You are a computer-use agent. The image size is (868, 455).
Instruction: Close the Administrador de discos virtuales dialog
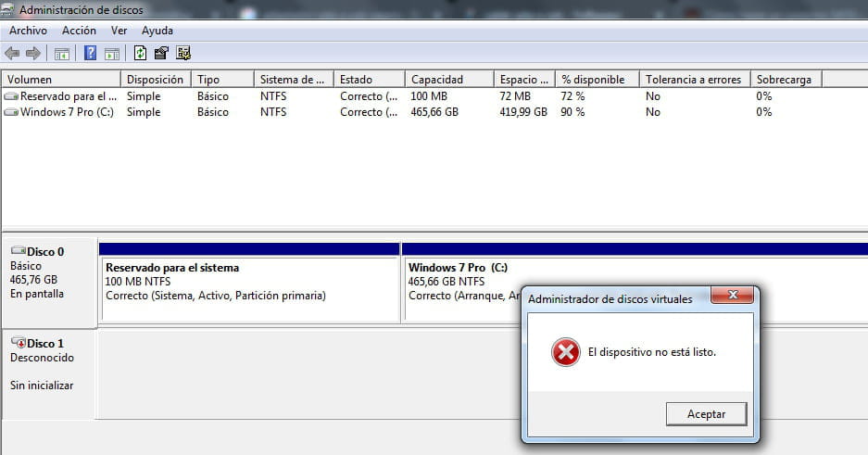(732, 295)
